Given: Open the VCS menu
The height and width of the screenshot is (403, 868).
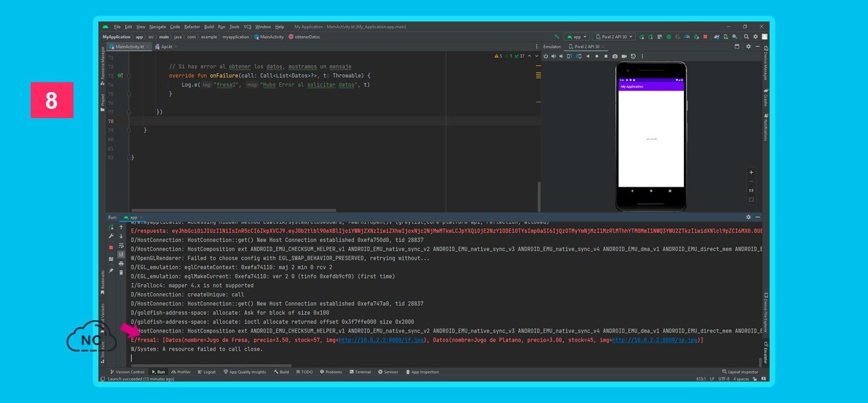Looking at the screenshot, I should (x=247, y=27).
